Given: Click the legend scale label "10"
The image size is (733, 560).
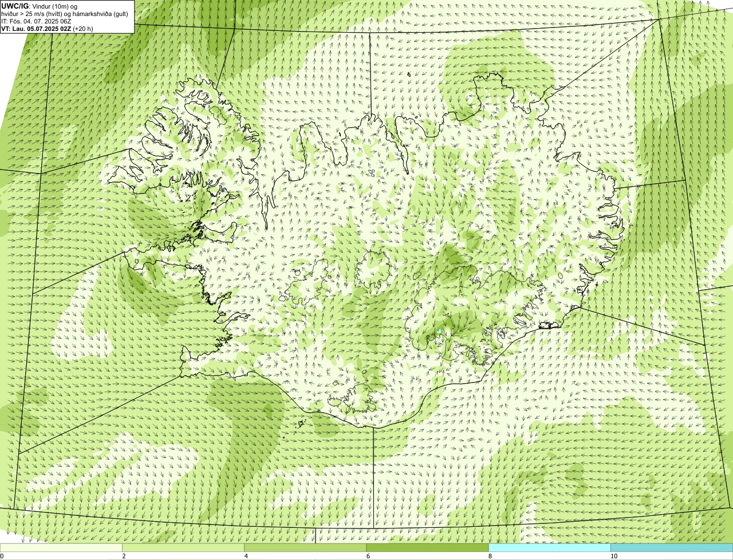Looking at the screenshot, I should pos(613,556).
